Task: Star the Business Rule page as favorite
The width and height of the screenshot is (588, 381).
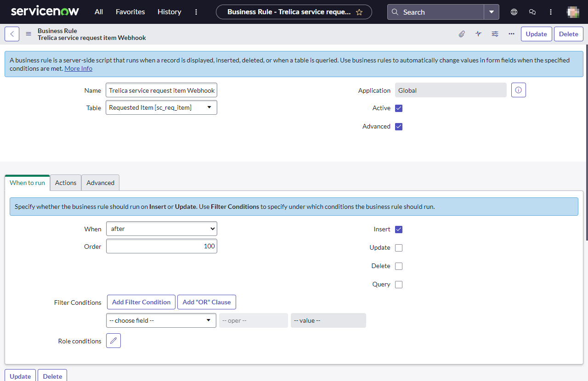Action: tap(359, 12)
